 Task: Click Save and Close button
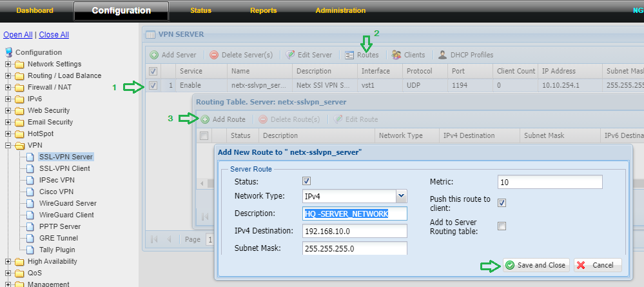tap(535, 265)
